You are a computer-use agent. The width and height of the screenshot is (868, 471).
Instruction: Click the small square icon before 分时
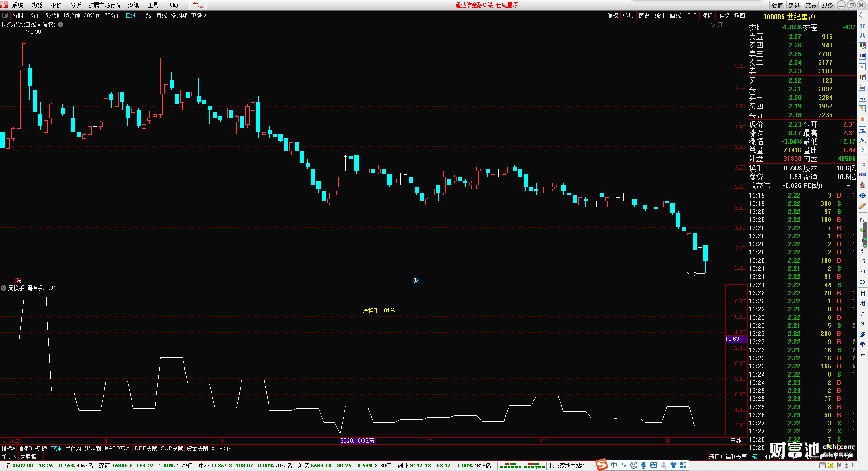[x=5, y=15]
